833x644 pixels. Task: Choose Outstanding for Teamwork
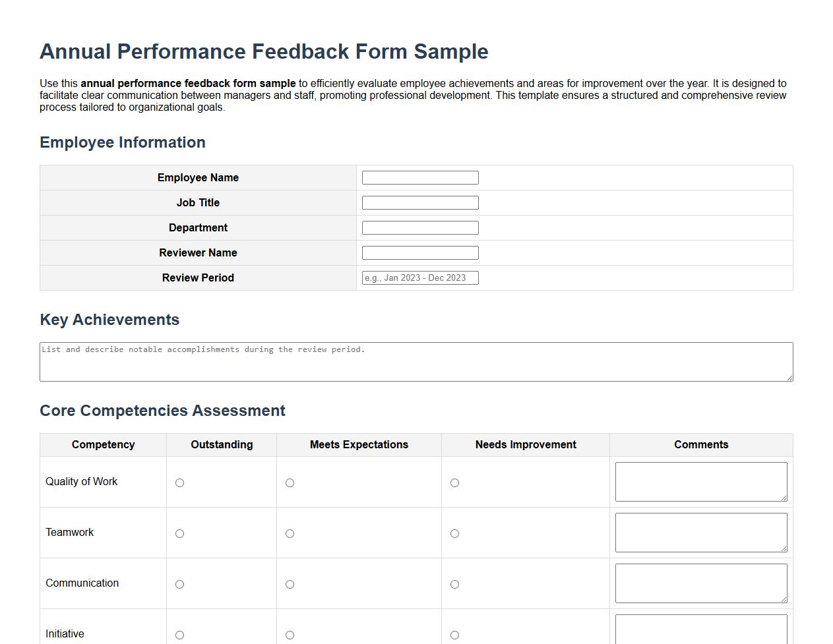[x=179, y=533]
